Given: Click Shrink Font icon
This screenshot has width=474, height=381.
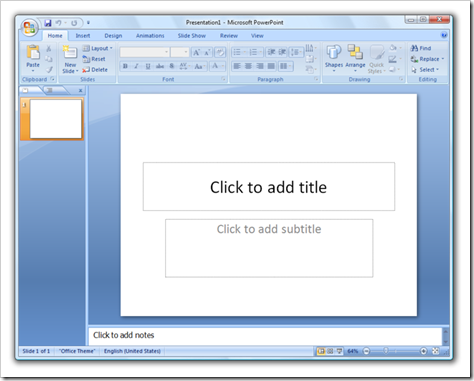Looking at the screenshot, I should point(207,52).
